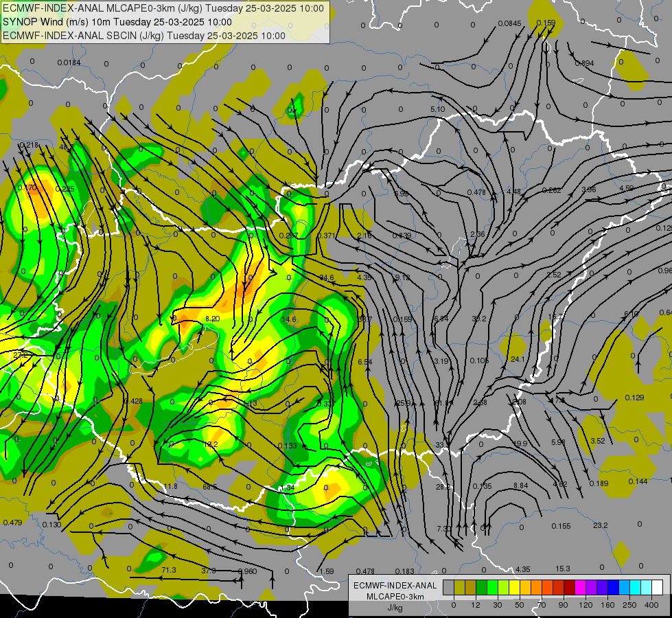This screenshot has height=618, width=672.
Task: Click the map value '5.10'
Action: click(x=437, y=110)
